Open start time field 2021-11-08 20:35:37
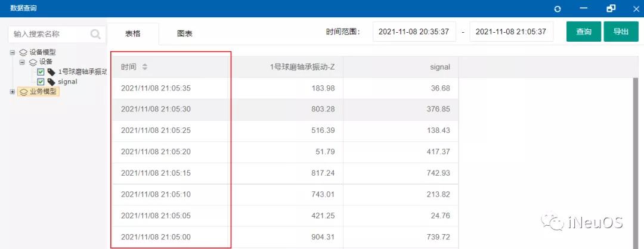This screenshot has height=249, width=644. pos(414,32)
